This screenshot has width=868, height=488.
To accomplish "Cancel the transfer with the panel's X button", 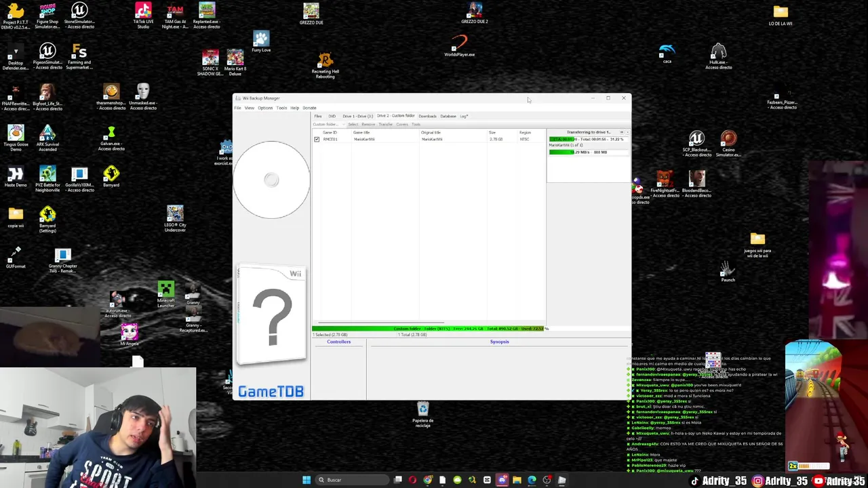I will click(627, 132).
